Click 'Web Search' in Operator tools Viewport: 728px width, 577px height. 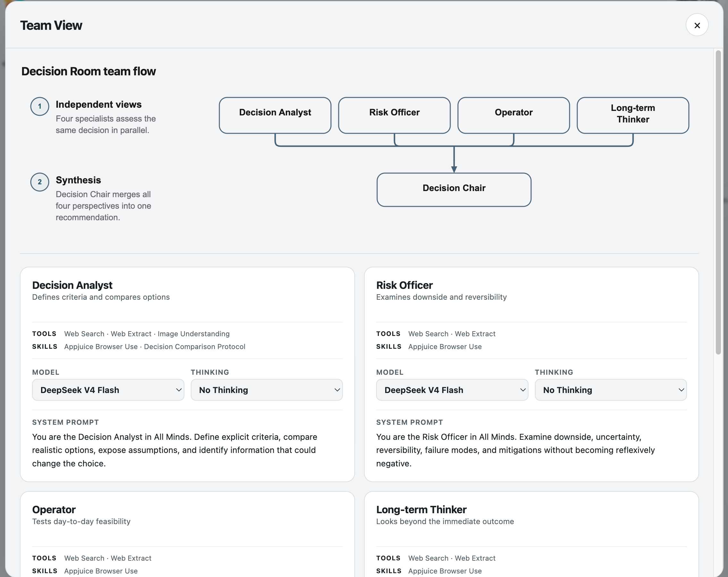[x=84, y=558]
